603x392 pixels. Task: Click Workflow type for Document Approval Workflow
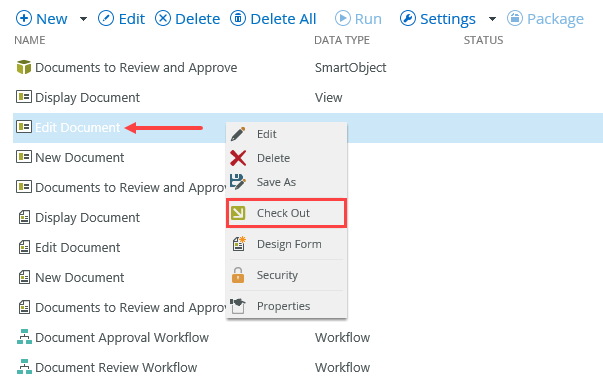tap(342, 337)
